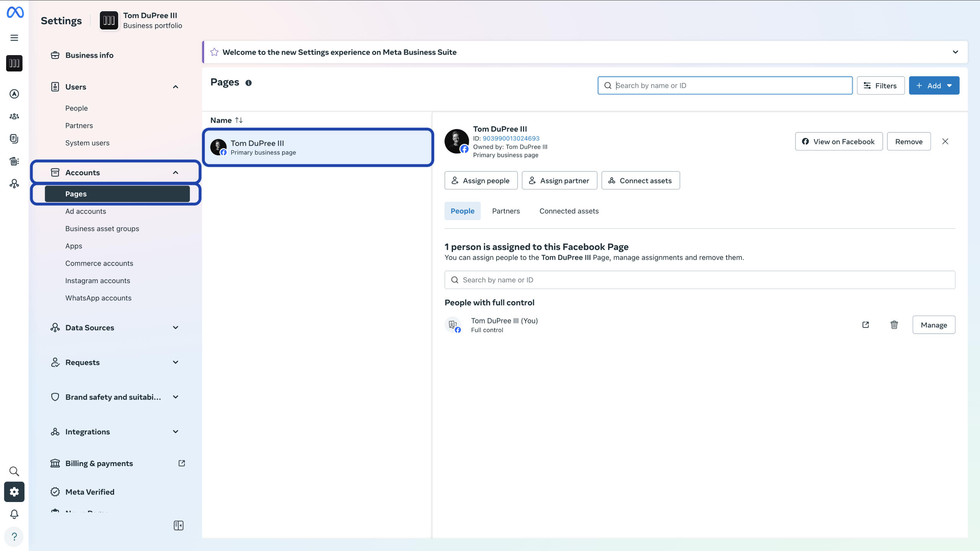
Task: Click the Meta logo icon
Action: (15, 13)
